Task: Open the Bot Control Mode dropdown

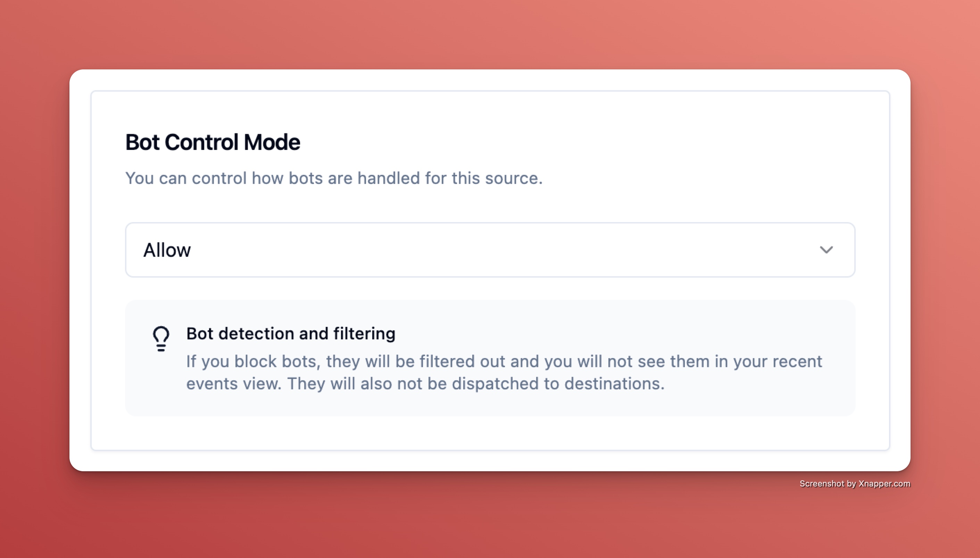Action: [490, 250]
